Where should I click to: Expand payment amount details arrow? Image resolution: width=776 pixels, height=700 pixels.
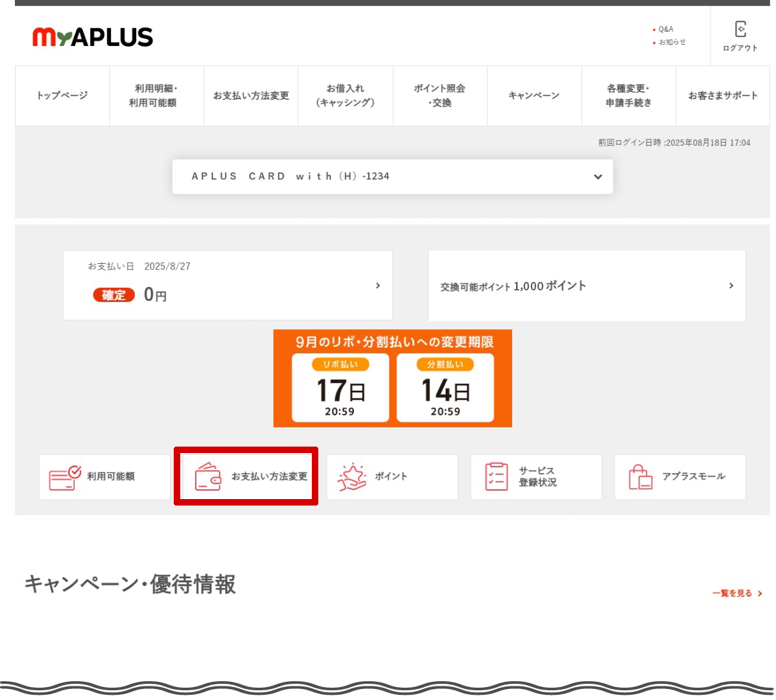pos(378,286)
